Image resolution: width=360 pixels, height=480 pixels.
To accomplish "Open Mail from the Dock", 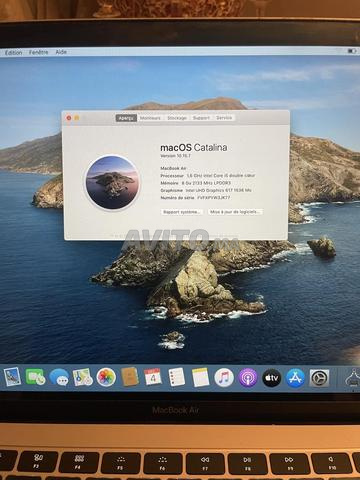I will tap(12, 377).
